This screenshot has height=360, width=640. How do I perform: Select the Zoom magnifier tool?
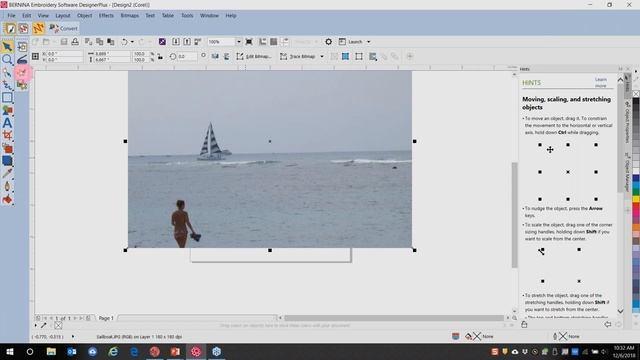7,60
